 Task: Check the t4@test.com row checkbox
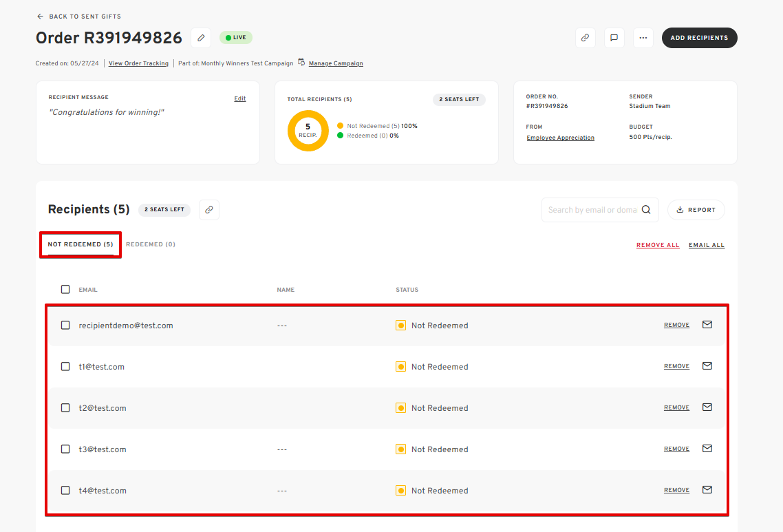(65, 491)
